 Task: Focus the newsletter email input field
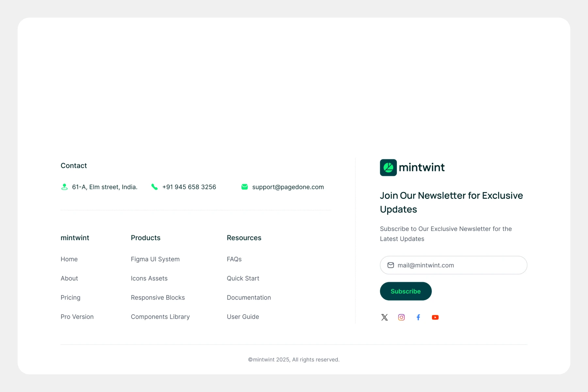pos(457,265)
